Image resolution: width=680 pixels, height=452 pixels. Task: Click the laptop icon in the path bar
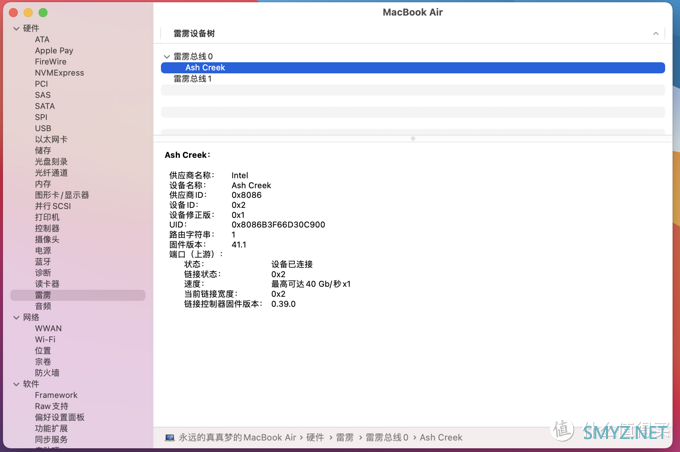[x=170, y=437]
